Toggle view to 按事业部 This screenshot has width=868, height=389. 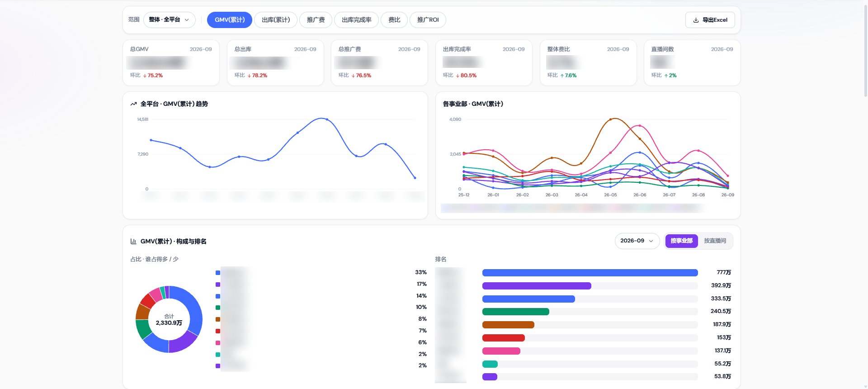681,241
